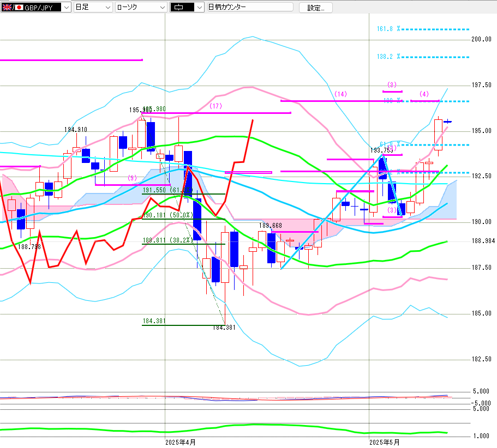The width and height of the screenshot is (497, 448).
Task: Open the GBP/JPY currency pair dropdown
Action: point(35,7)
